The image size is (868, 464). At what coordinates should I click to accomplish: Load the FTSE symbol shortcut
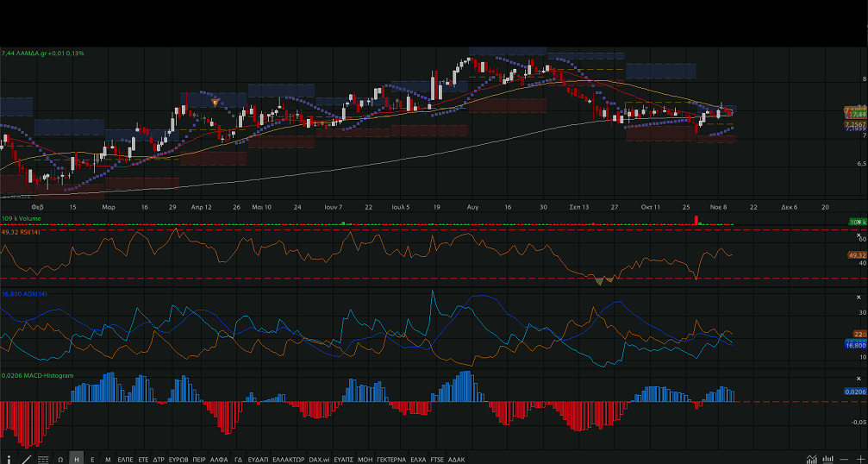coord(440,460)
